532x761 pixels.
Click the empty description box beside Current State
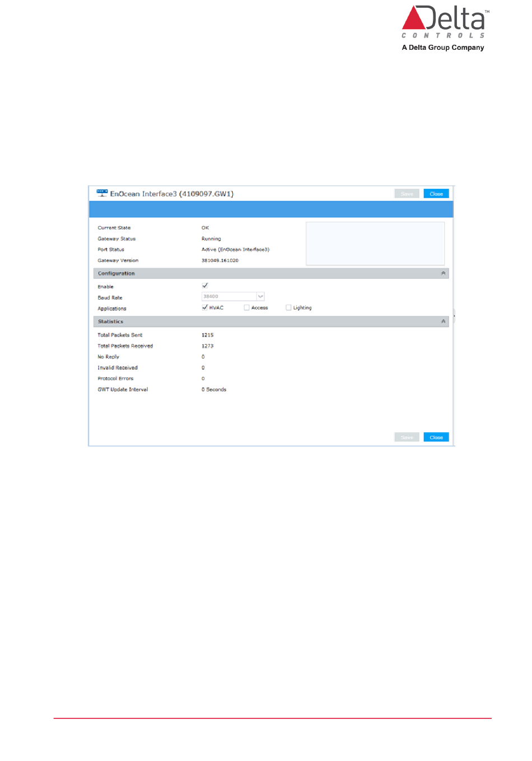pos(375,243)
